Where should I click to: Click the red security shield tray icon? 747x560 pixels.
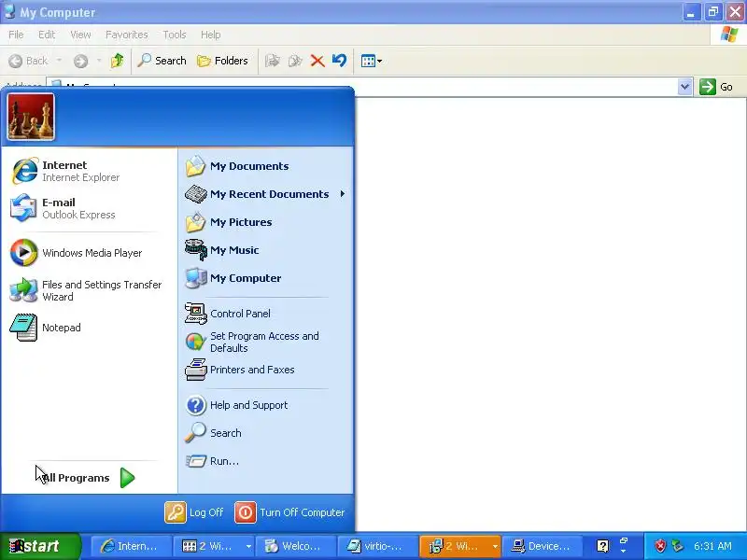coord(660,546)
